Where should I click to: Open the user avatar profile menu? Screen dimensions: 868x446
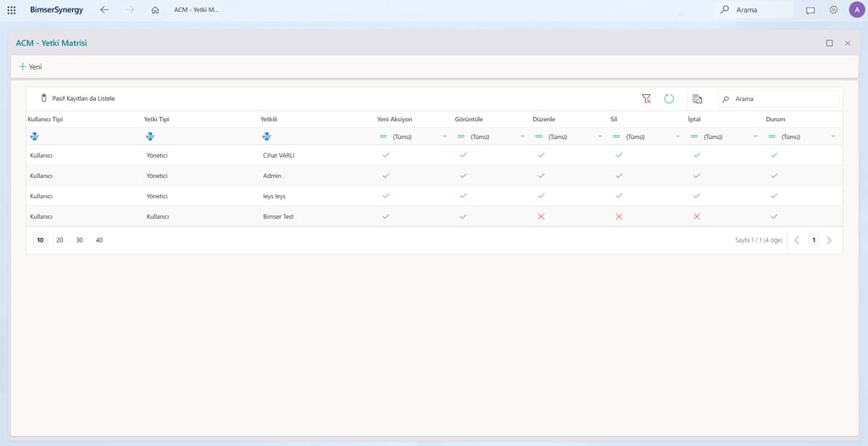[856, 10]
